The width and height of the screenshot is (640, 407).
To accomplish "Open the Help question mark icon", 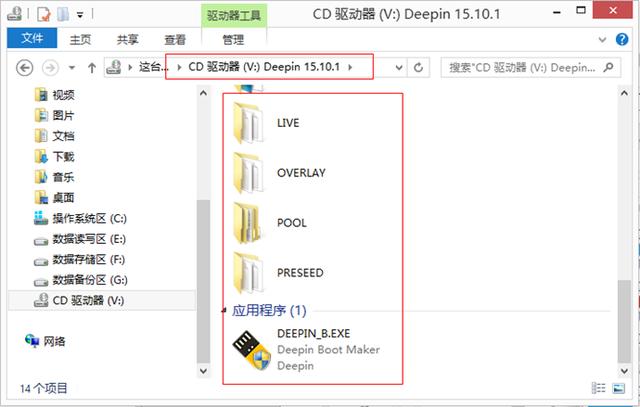I will coord(622,40).
